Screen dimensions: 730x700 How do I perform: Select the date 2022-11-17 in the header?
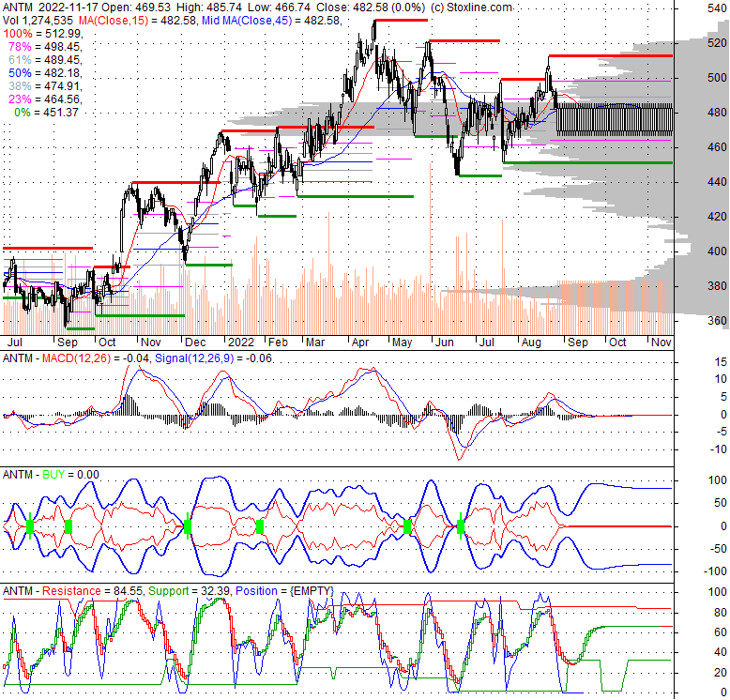click(x=68, y=8)
